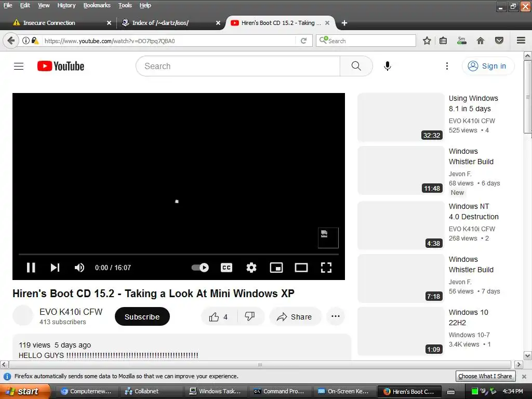Switch to Command Prompt in taskbar
This screenshot has height=399, width=532.
281,391
